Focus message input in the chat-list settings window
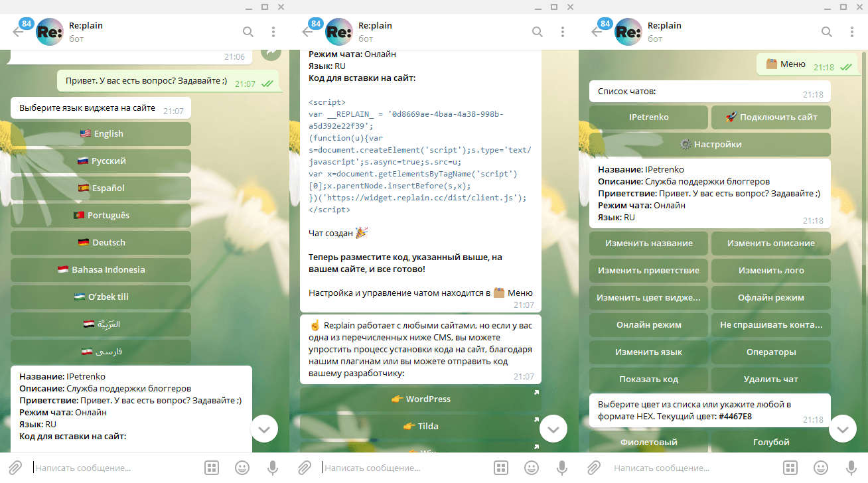Screen dimensions: 868x483 695,468
